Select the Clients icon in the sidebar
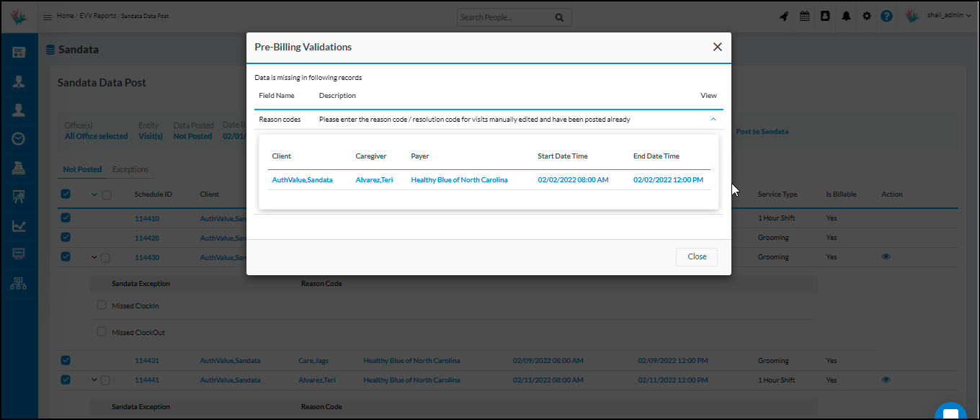 19,110
